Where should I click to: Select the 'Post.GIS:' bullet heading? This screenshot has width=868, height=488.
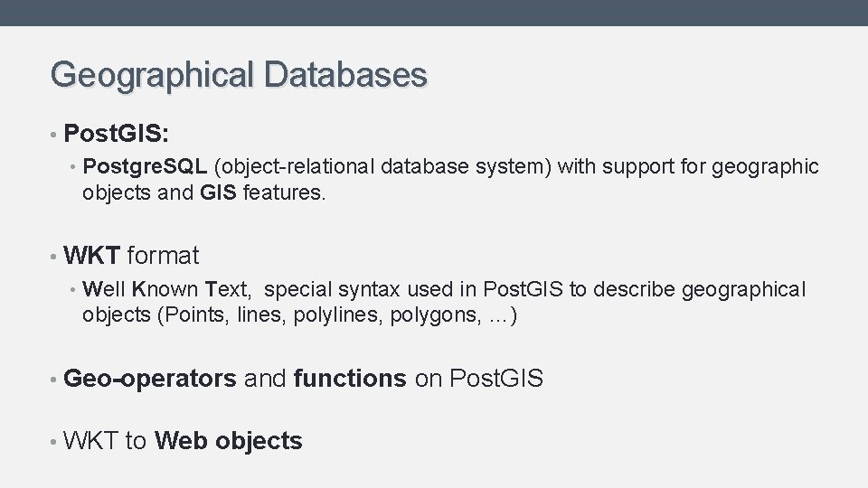(117, 134)
